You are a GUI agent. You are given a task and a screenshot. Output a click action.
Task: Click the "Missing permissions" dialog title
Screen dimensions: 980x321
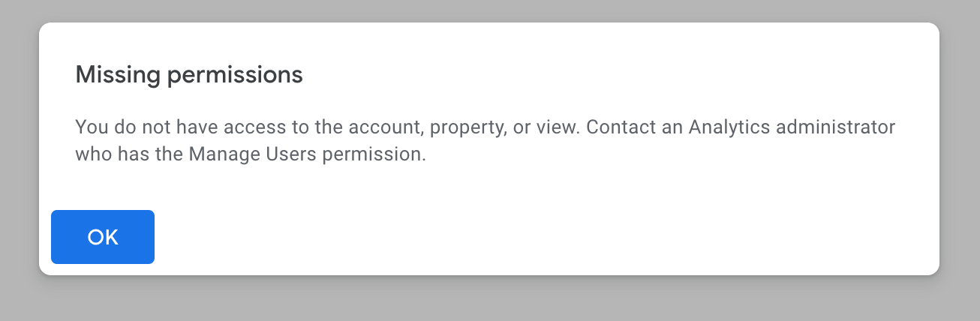[189, 75]
